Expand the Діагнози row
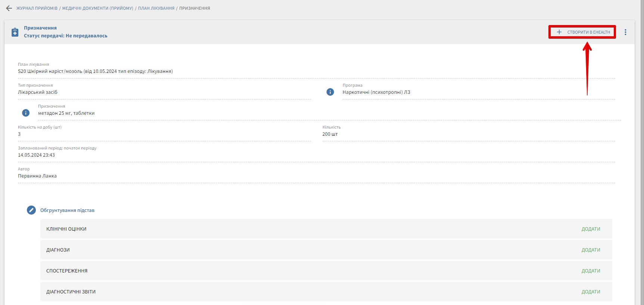The image size is (644, 305). click(x=58, y=250)
